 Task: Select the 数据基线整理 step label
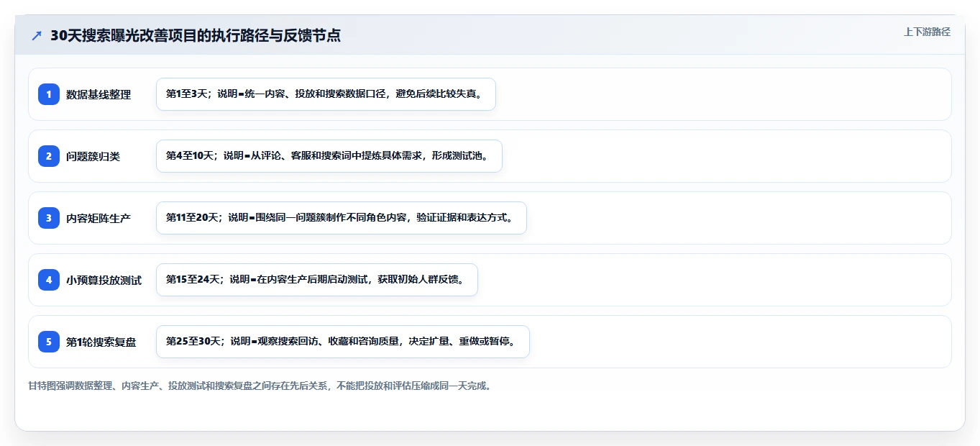click(99, 94)
